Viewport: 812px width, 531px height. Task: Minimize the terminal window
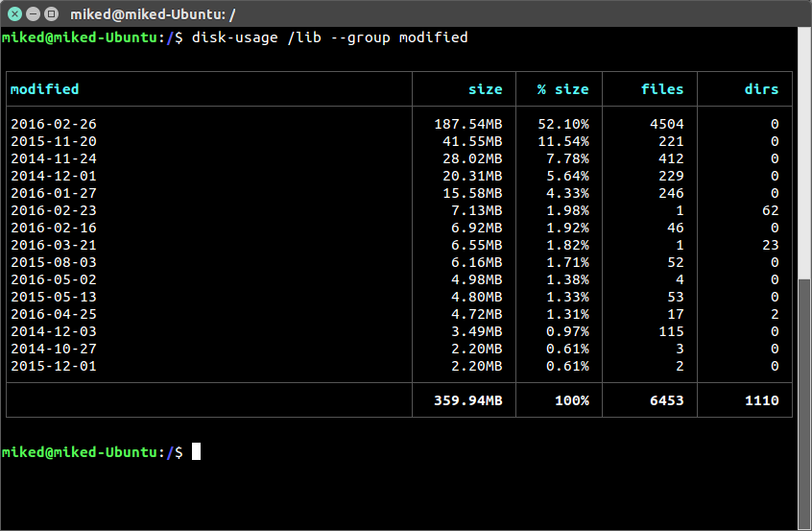pyautogui.click(x=34, y=14)
